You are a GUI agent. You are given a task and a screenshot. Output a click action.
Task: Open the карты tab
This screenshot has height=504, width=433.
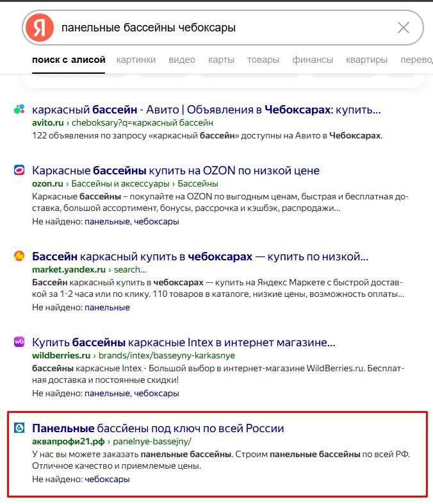coord(221,60)
